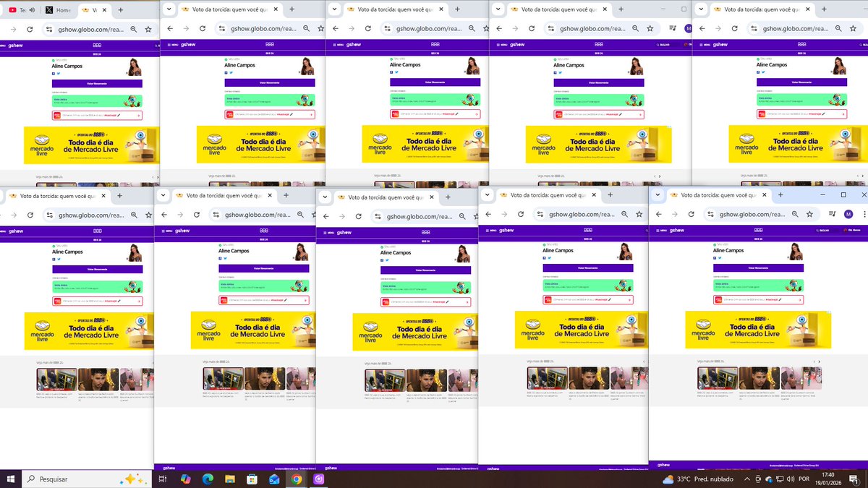Screen dimensions: 868x488
Task: Click Globoplay promo banner in bottom row's fourth window
Action: pos(588,300)
